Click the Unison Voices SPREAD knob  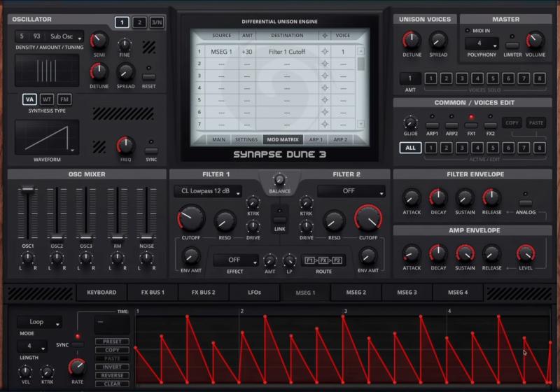438,41
